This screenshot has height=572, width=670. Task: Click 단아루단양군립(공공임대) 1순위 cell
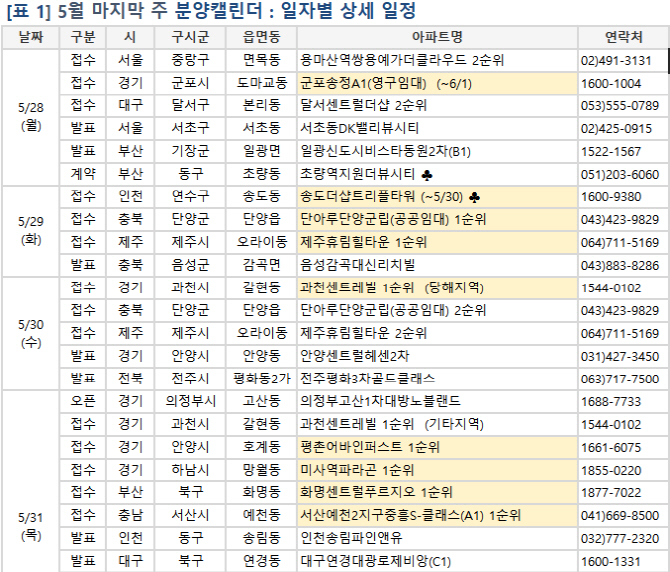(437, 220)
